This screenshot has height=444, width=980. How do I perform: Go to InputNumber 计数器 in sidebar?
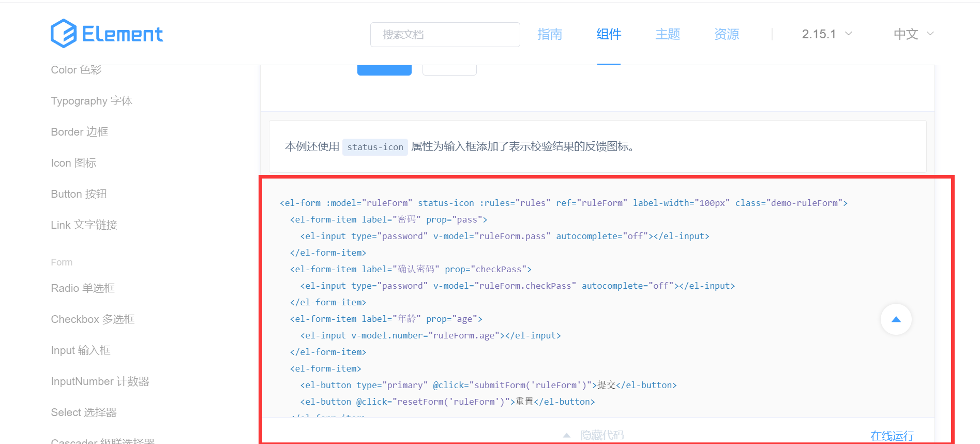pos(100,381)
